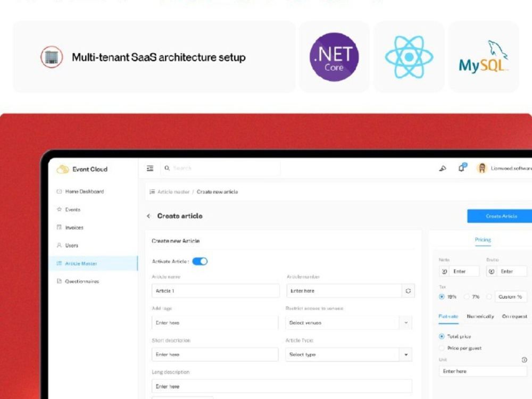Click the search magnifier icon

point(167,168)
